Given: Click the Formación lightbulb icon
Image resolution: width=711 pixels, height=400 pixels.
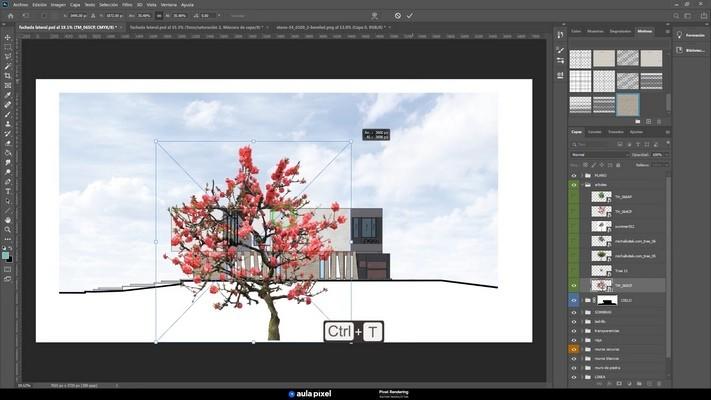Looking at the screenshot, I should coord(682,35).
